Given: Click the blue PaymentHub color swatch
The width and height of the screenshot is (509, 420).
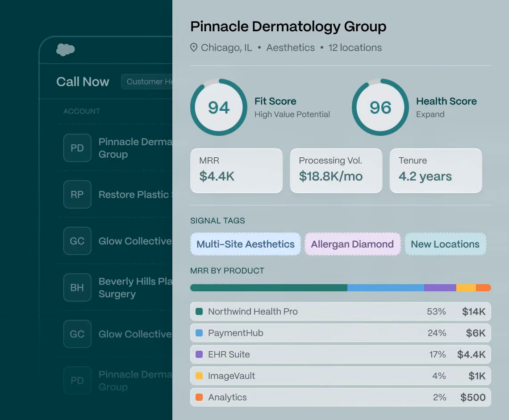Looking at the screenshot, I should pyautogui.click(x=199, y=333).
